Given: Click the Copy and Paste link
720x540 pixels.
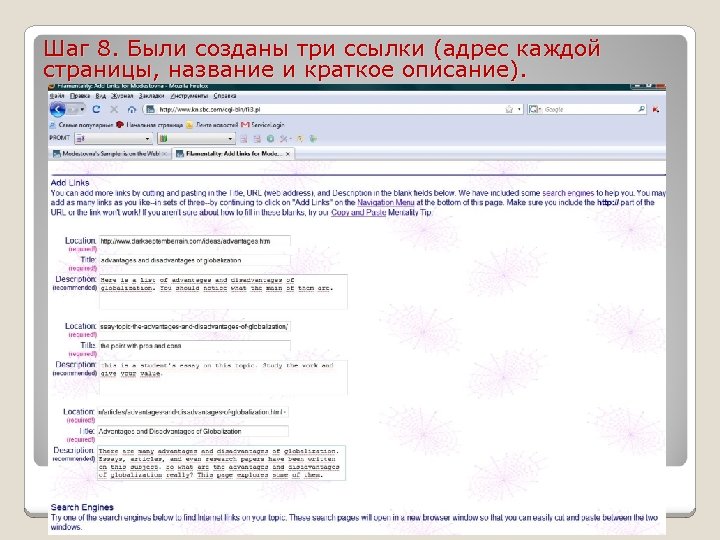Looking at the screenshot, I should click(x=359, y=212).
